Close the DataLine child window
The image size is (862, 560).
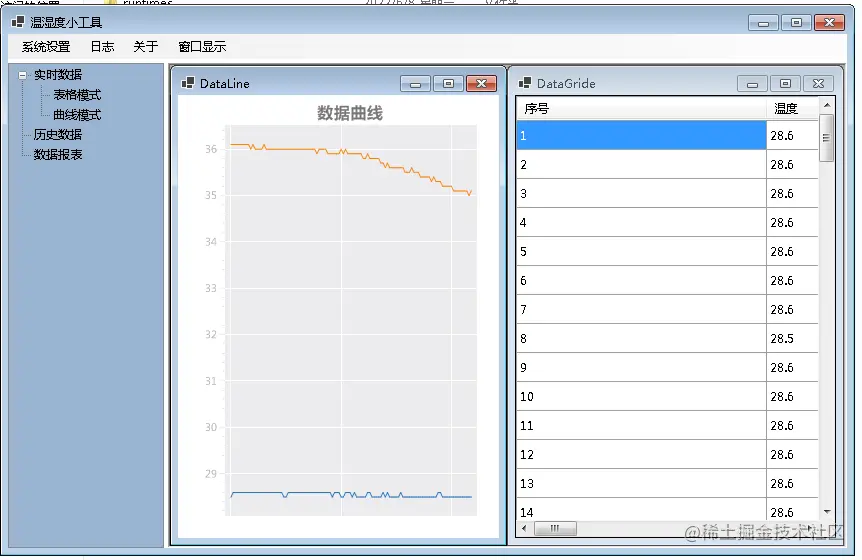(482, 84)
